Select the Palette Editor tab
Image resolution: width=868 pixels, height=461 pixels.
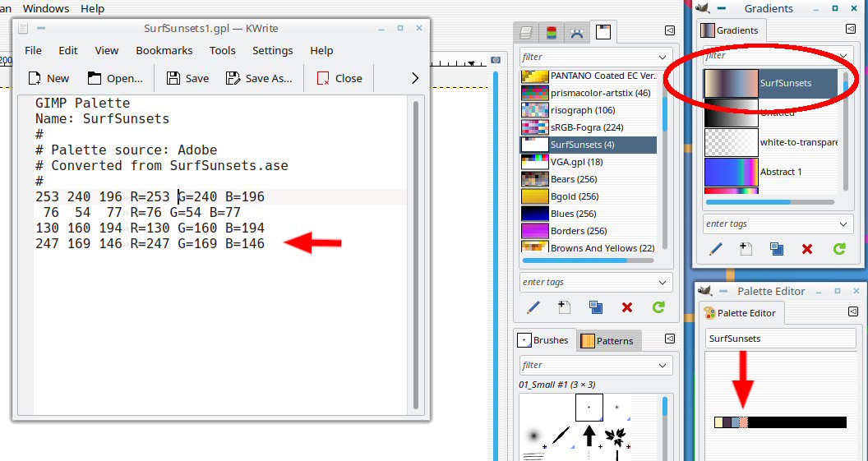tap(740, 313)
